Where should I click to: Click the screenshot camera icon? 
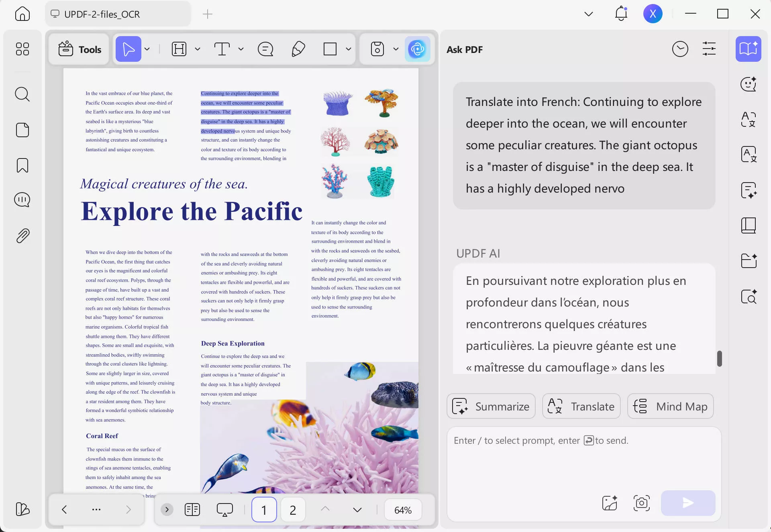tap(641, 503)
